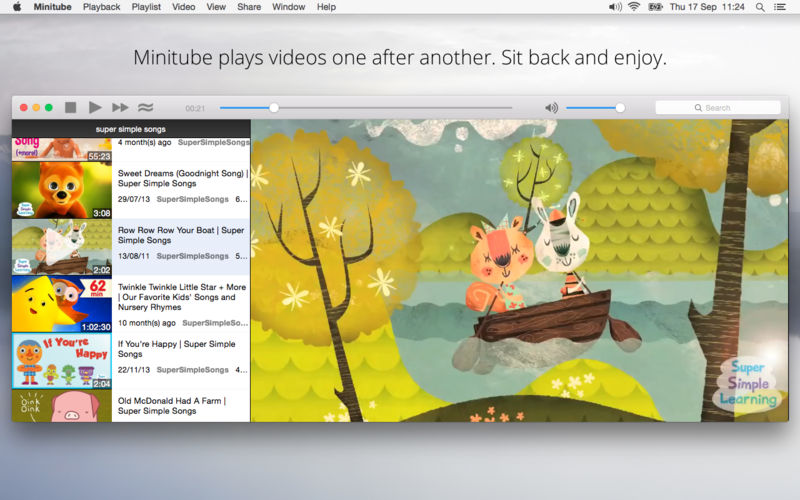800x500 pixels.
Task: Open Spotlight search in menu bar
Action: click(760, 7)
